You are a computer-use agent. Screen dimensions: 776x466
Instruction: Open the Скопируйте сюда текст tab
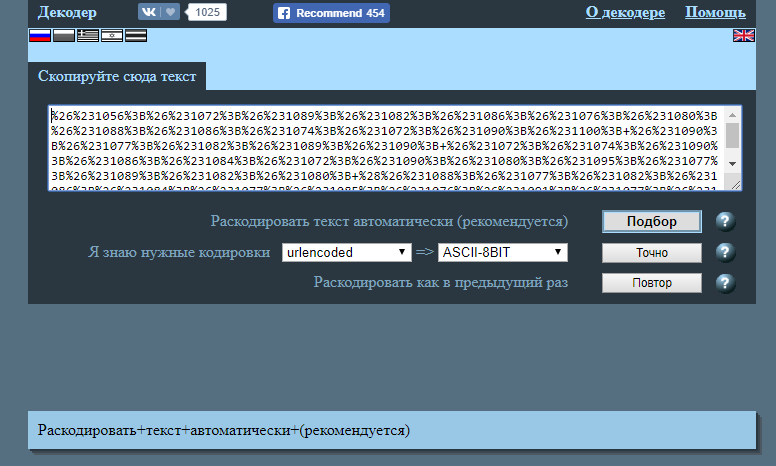(x=117, y=76)
